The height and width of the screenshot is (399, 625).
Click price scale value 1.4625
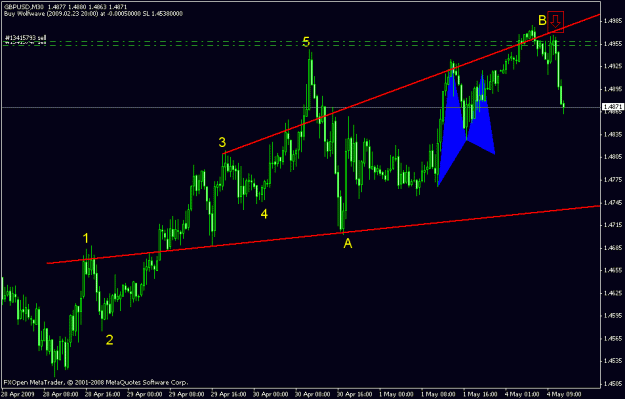tap(613, 293)
